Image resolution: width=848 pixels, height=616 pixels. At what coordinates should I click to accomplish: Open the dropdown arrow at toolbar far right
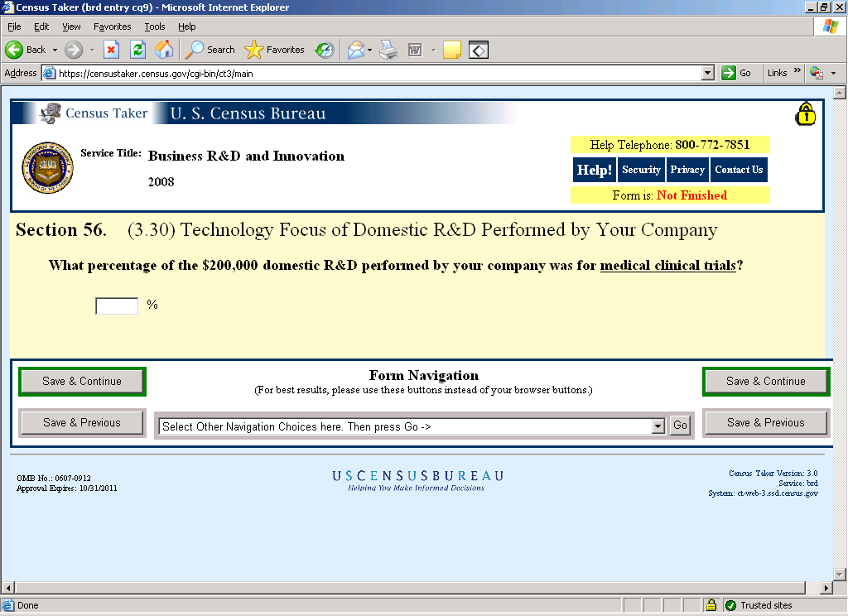833,73
